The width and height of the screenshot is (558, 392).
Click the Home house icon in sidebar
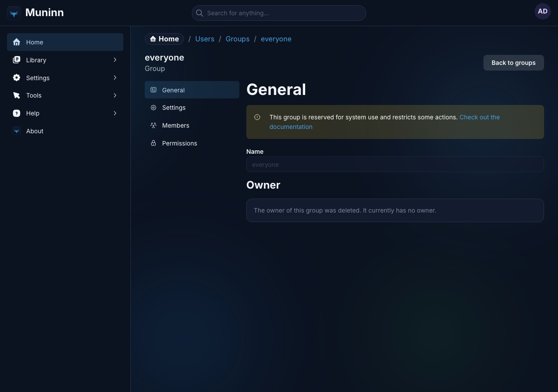(x=17, y=42)
